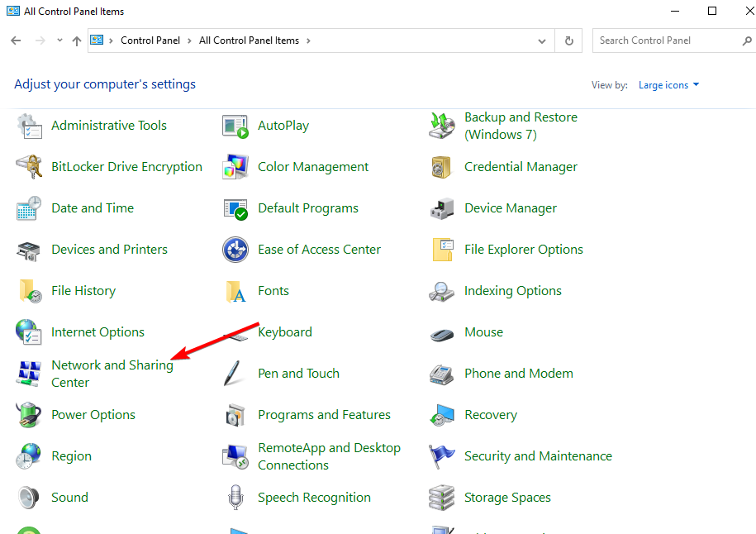Open the recent locations dropdown arrow
756x534 pixels.
point(59,41)
